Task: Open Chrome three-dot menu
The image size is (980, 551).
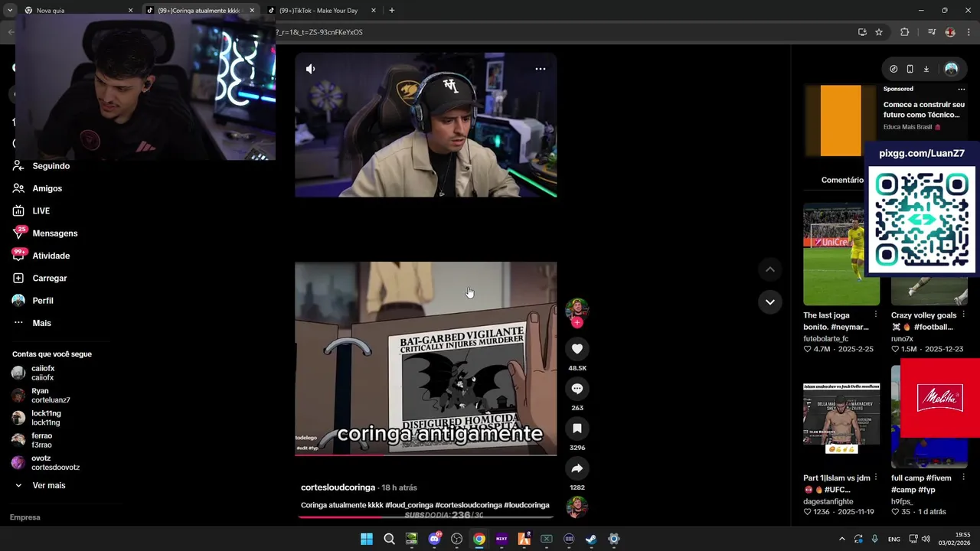Action: click(x=969, y=32)
